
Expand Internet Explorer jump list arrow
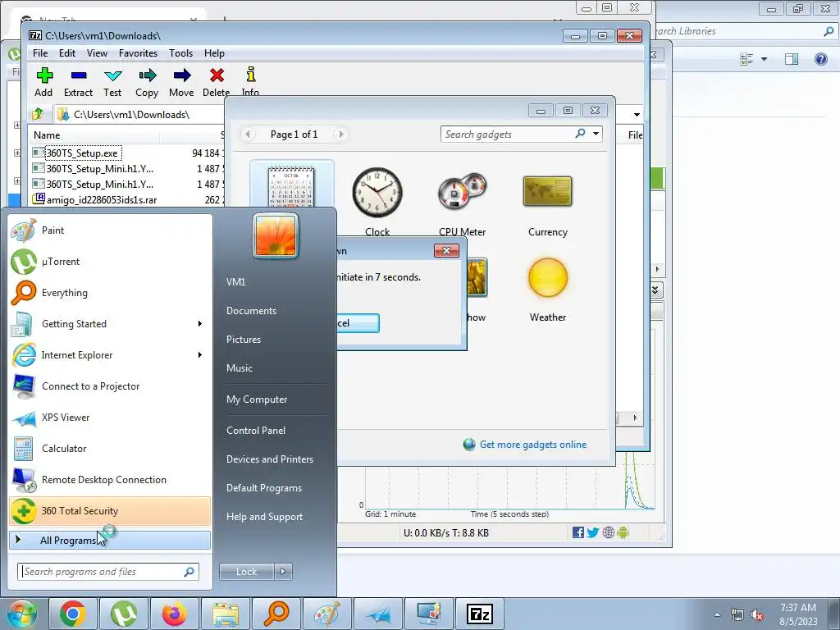tap(200, 354)
